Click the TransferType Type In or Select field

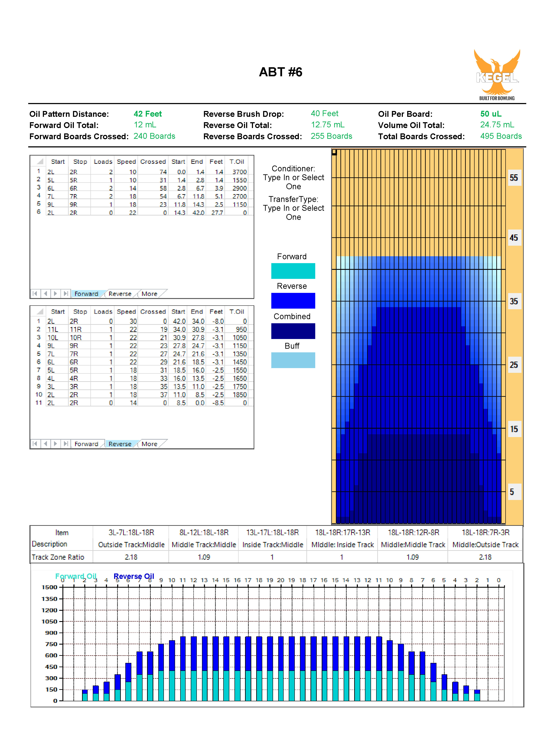tap(293, 212)
